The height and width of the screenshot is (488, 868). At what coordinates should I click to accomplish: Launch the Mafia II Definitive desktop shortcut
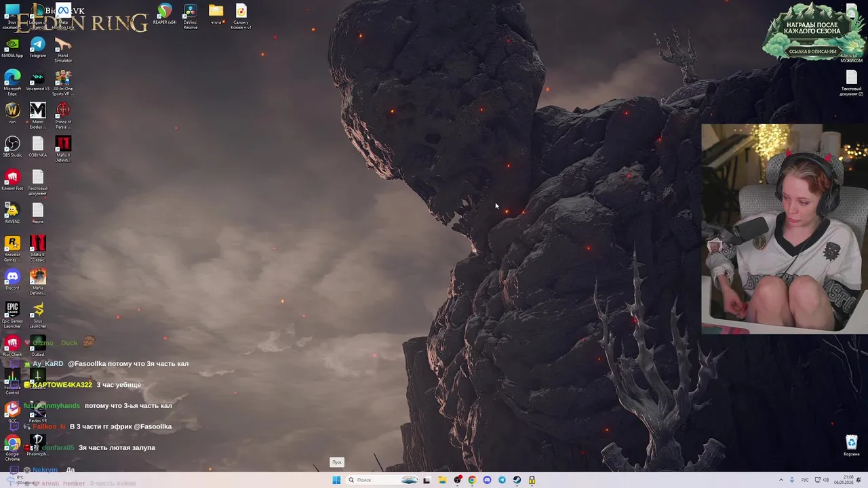point(63,149)
